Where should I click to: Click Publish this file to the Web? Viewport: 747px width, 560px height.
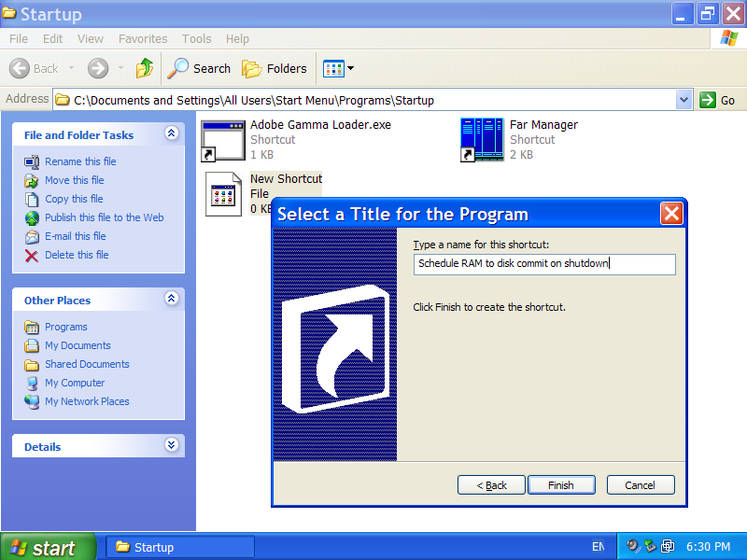point(105,217)
